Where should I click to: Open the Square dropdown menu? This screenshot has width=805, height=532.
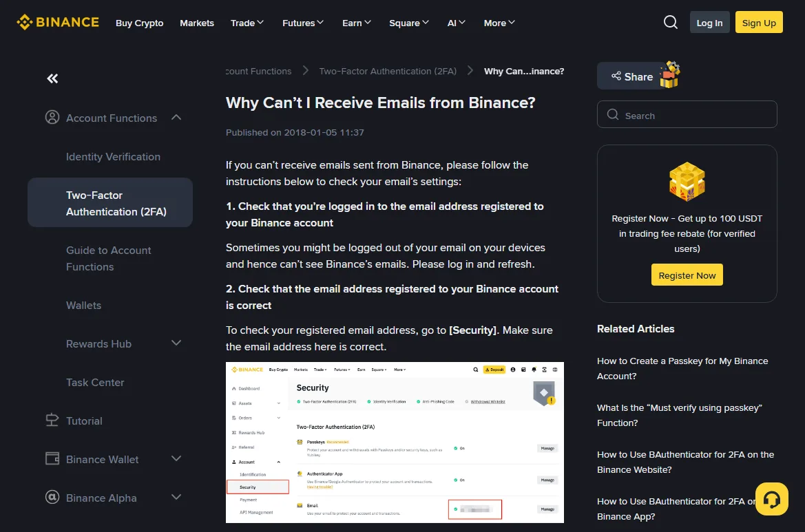(408, 23)
